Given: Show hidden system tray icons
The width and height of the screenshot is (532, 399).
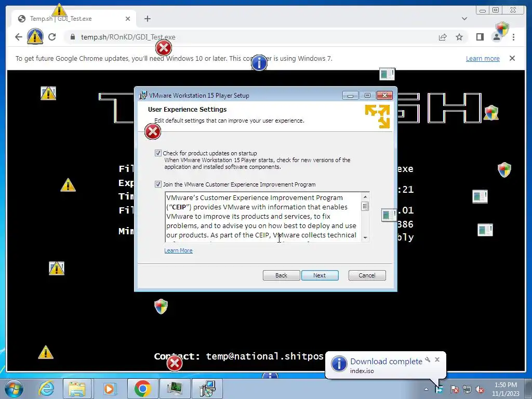Looking at the screenshot, I should [x=426, y=390].
